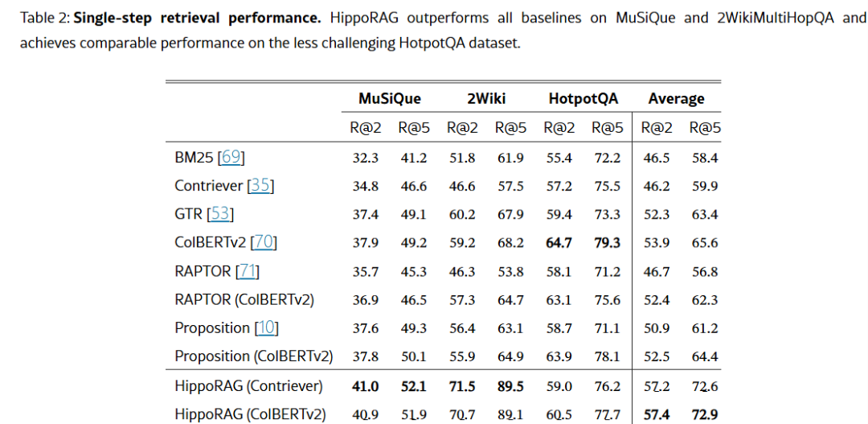Open citation 69 next to BM25
868x424 pixels.
[231, 158]
